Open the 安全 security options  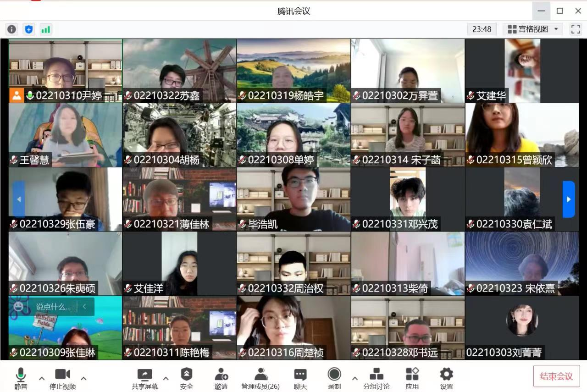(x=187, y=379)
